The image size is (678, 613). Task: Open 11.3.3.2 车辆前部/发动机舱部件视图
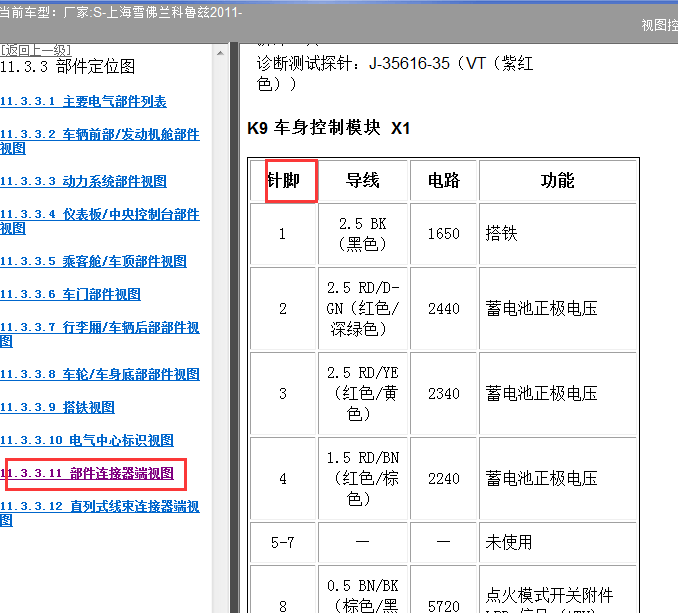click(99, 141)
